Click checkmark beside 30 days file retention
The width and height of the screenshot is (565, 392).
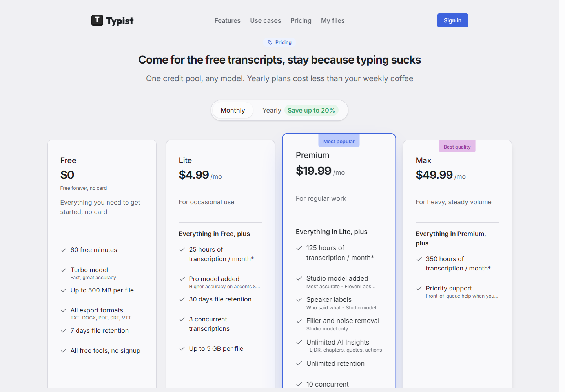point(182,299)
